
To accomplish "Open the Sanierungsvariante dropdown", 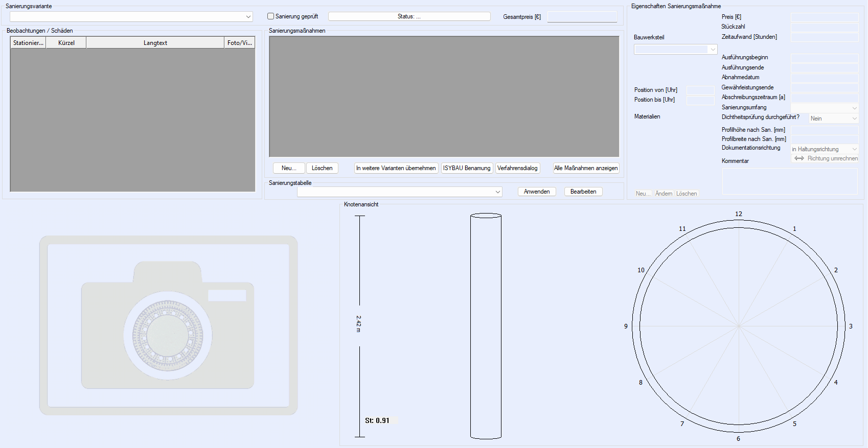I will coord(248,17).
